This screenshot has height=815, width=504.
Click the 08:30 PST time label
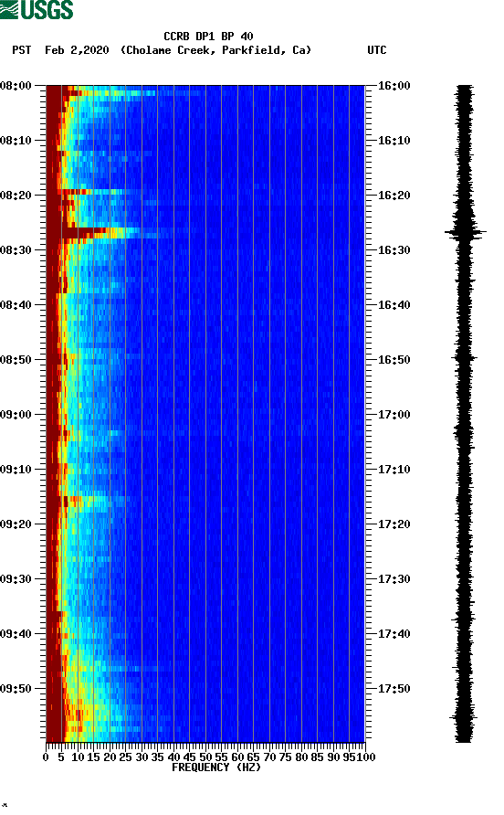pos(16,250)
